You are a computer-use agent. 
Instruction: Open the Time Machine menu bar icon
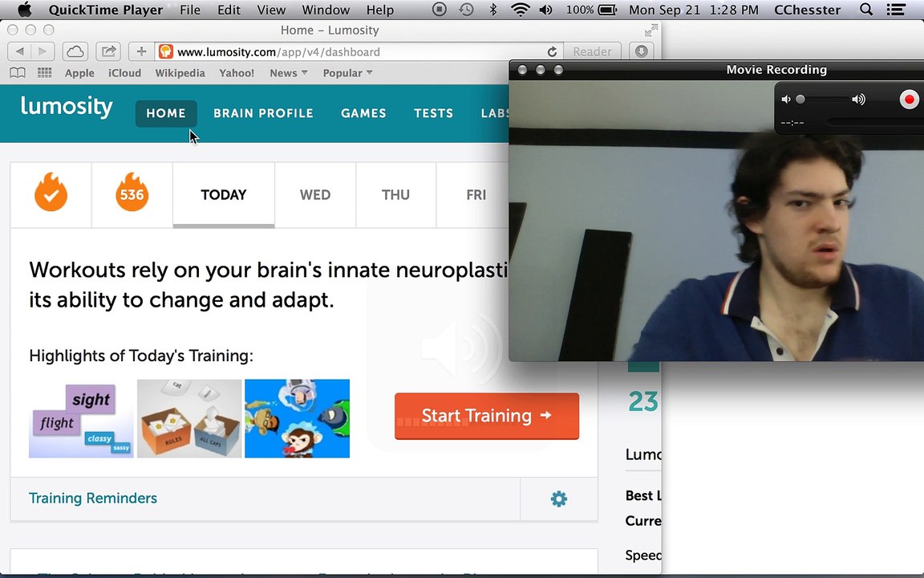point(466,10)
